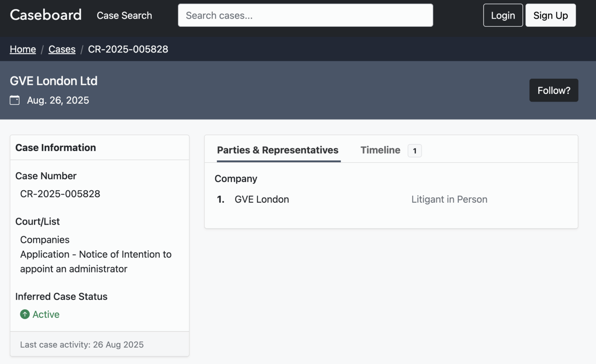Click the Caseboard logo
This screenshot has width=596, height=364.
[x=46, y=15]
